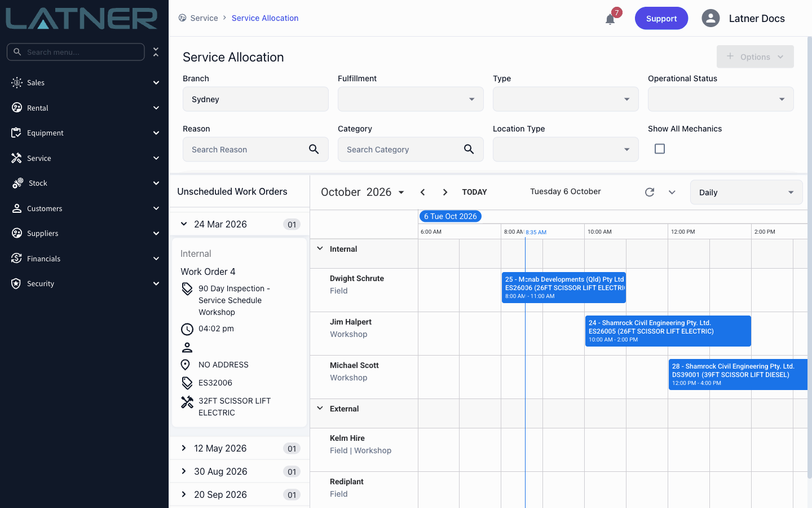Tick the Show All Mechanics checkbox

click(x=660, y=148)
